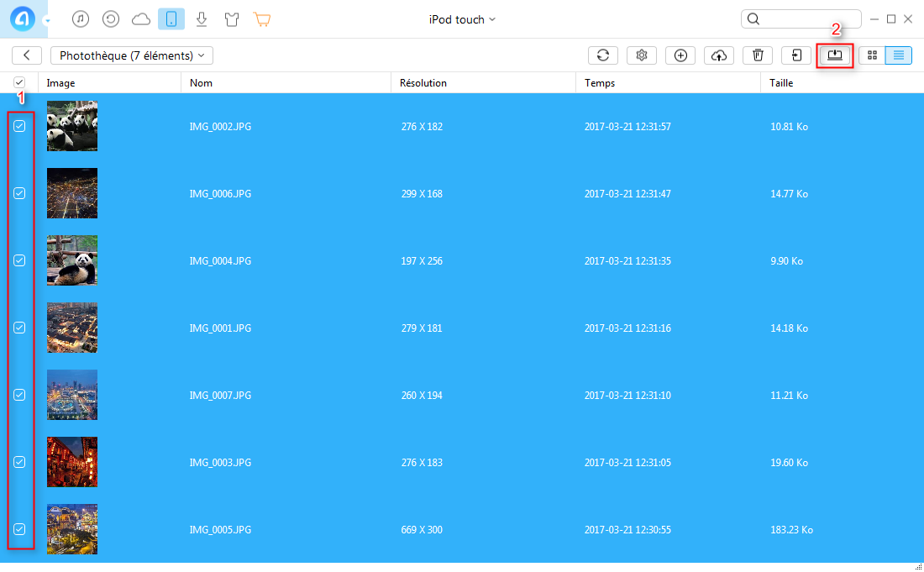Open the skin T-shirt icon
This screenshot has width=924, height=572.
click(232, 19)
